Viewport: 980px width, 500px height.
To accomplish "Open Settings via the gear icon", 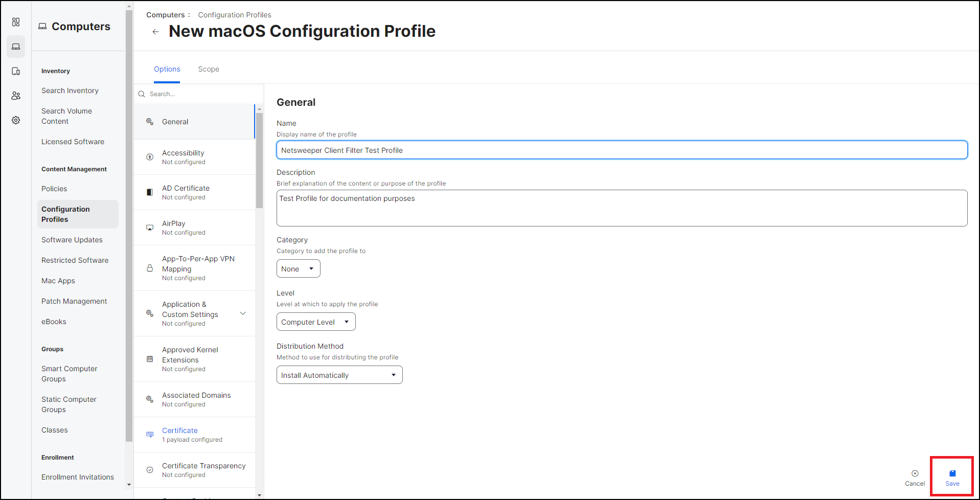I will pos(16,120).
